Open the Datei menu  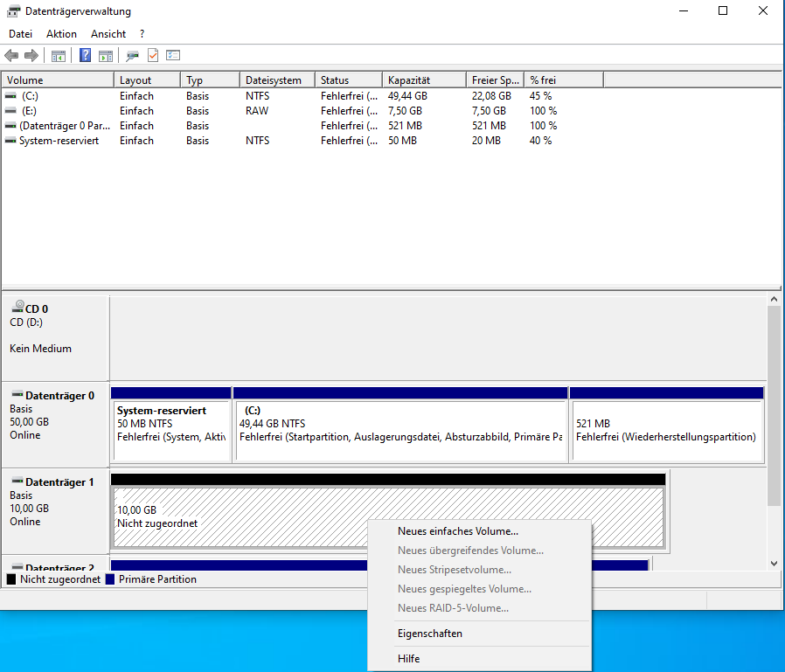20,33
